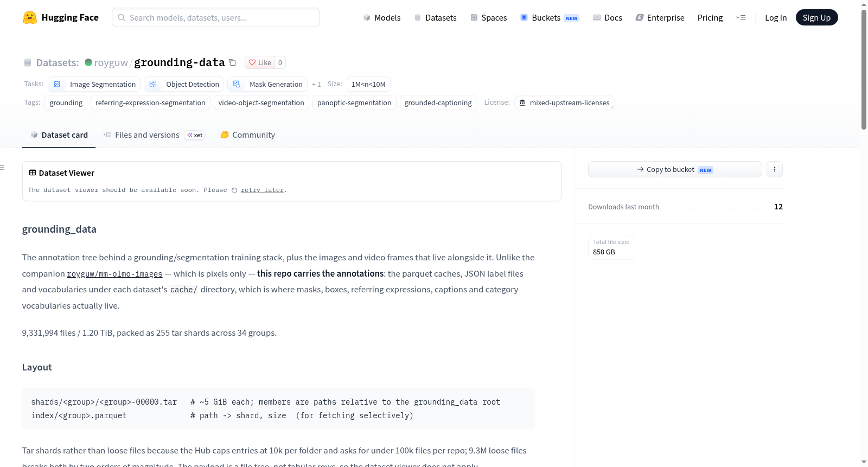Viewport: 868px width, 467px height.
Task: Open the royguw/mm-olmo-images link
Action: pyautogui.click(x=114, y=274)
